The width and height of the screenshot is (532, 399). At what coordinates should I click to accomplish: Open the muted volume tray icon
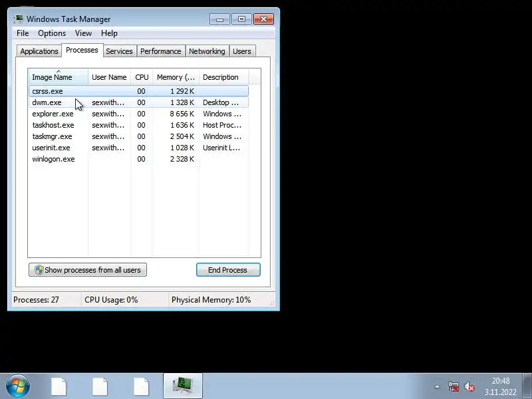(469, 386)
